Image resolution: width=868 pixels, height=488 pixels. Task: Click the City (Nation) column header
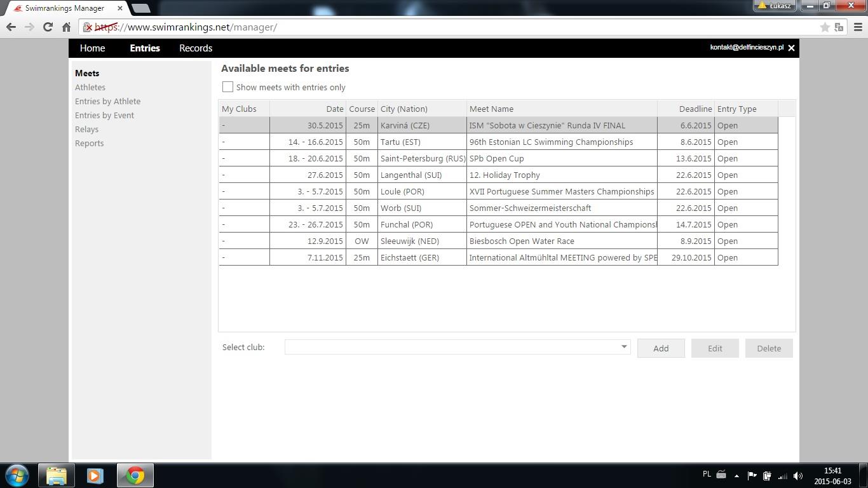tap(422, 109)
